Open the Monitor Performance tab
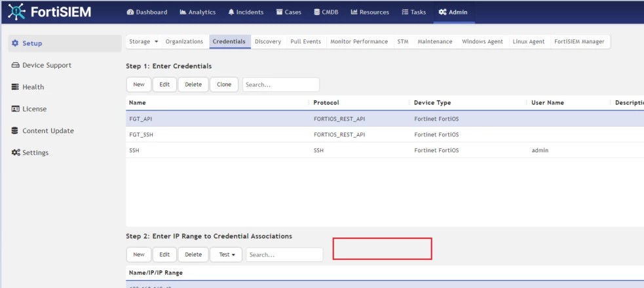The height and width of the screenshot is (288, 644). coord(359,41)
